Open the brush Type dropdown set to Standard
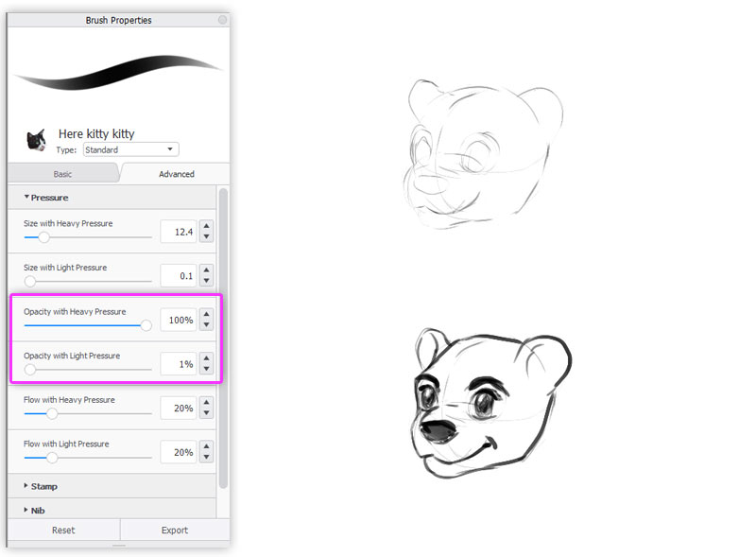This screenshot has height=557, width=756. click(130, 149)
